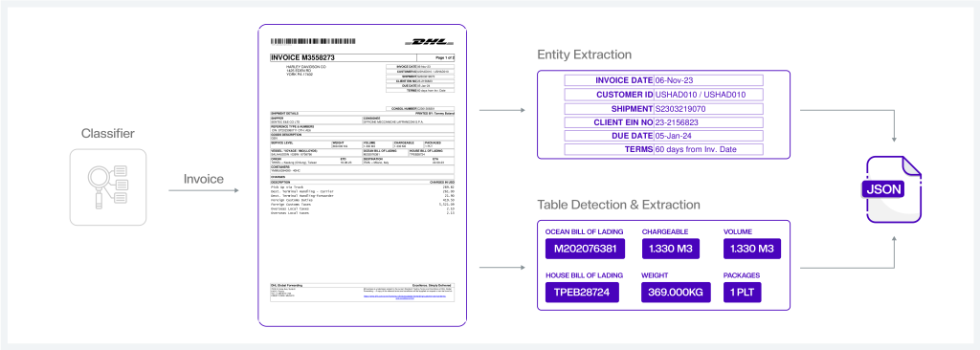This screenshot has height=350, width=980.
Task: Click the 'Entity Extraction' heading
Action: (x=585, y=55)
